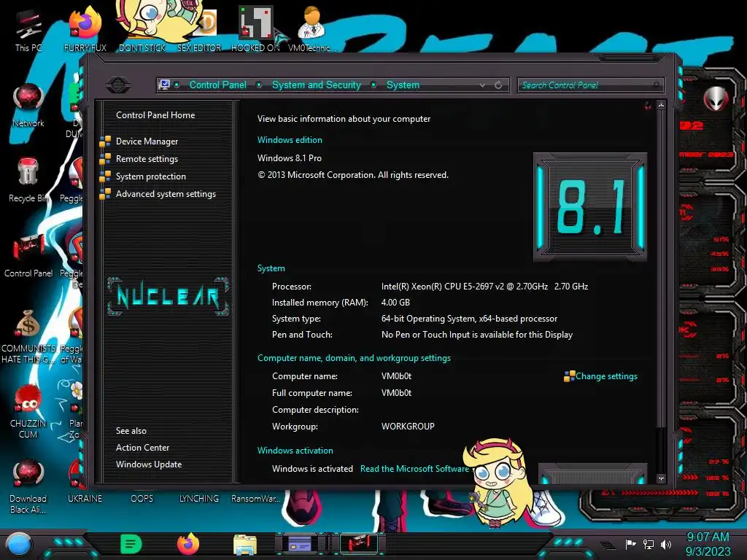The image size is (747, 560).
Task: Open the Download Black Ali desktop icon
Action: (x=28, y=486)
